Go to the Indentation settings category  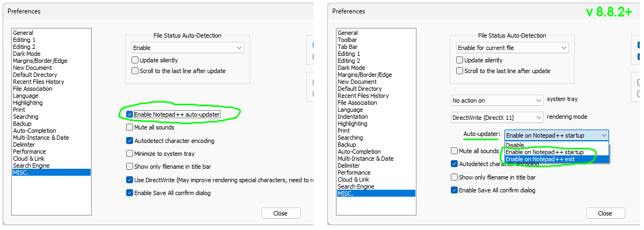coord(353,117)
